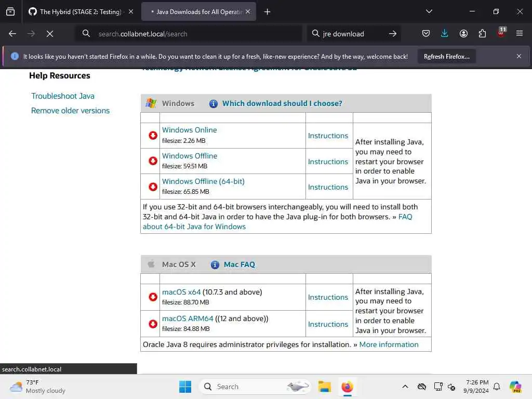532x399 pixels.
Task: Open the weather widget showing 73°F
Action: (x=37, y=387)
